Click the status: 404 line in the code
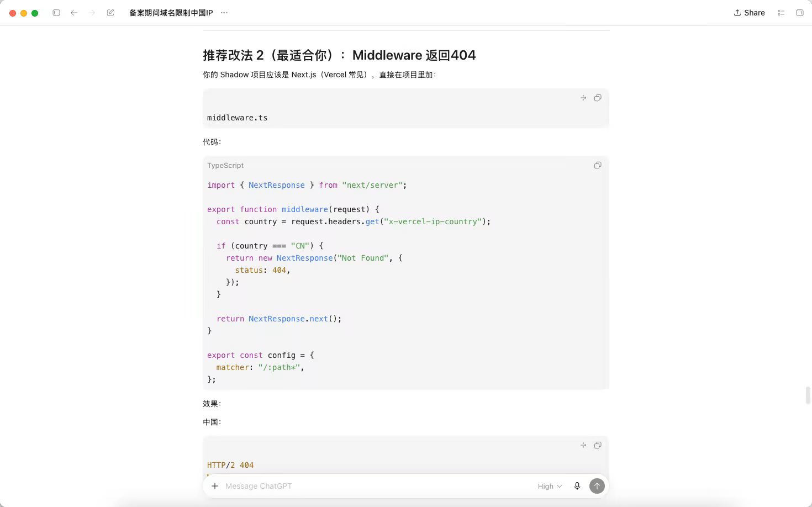Screen dimensions: 812x507 pyautogui.click(x=262, y=270)
